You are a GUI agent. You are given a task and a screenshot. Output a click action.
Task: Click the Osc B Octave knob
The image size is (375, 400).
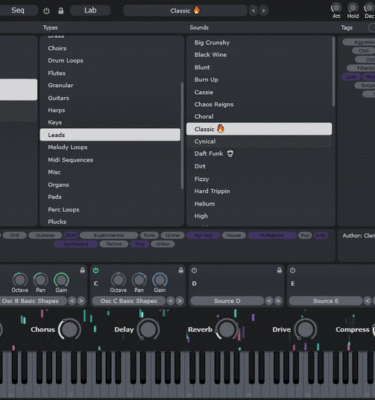[20, 280]
